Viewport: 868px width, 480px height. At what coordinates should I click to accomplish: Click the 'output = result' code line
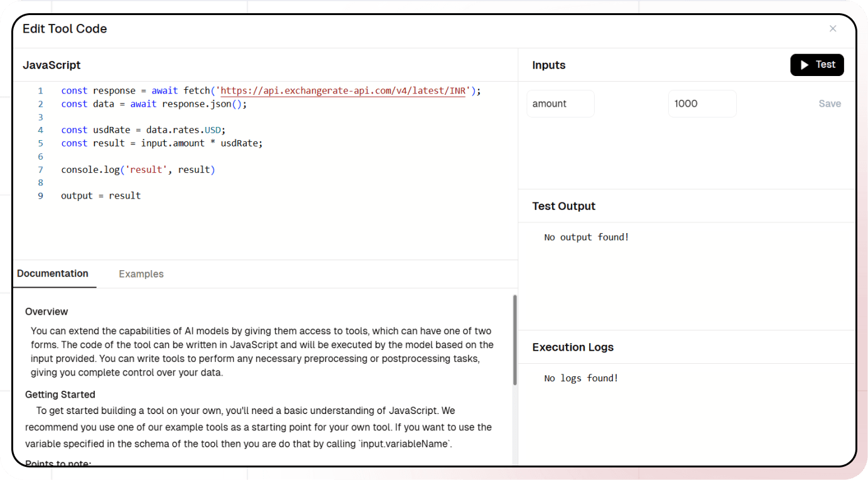100,196
